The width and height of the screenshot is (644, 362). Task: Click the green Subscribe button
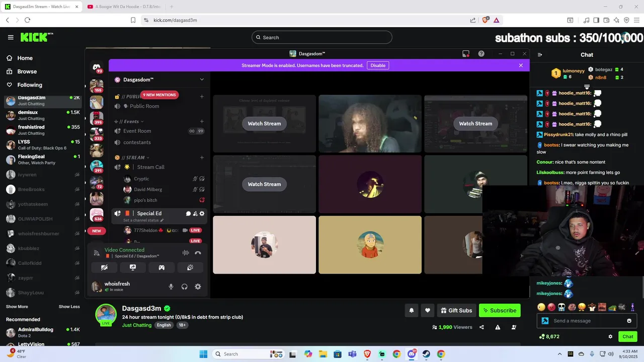click(x=500, y=310)
